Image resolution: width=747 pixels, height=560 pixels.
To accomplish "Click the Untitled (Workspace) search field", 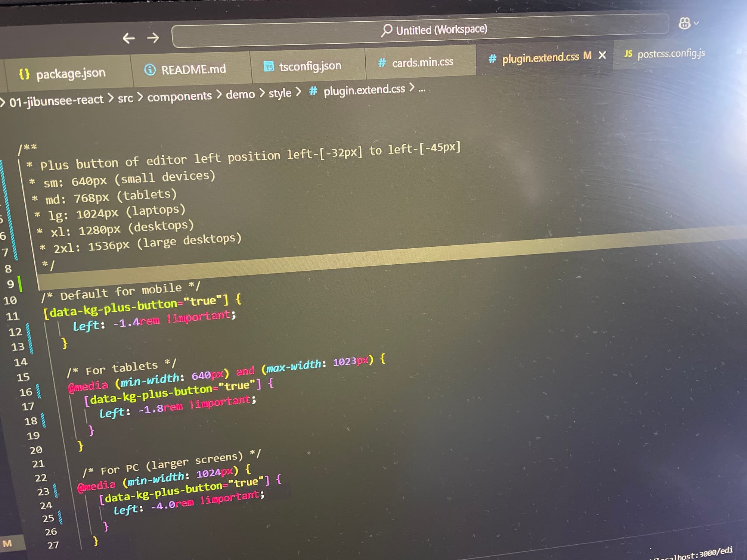I will point(441,30).
